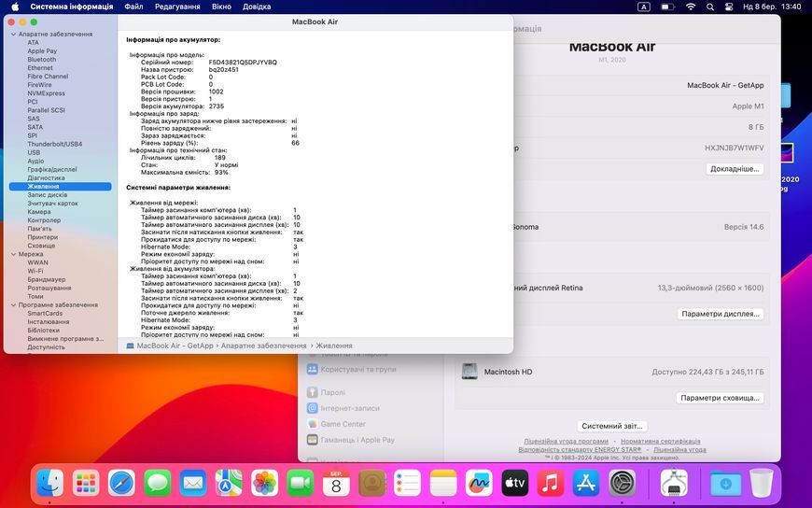812x508 pixels.
Task: Select Інсталювання in the sidebar
Action: [x=49, y=322]
